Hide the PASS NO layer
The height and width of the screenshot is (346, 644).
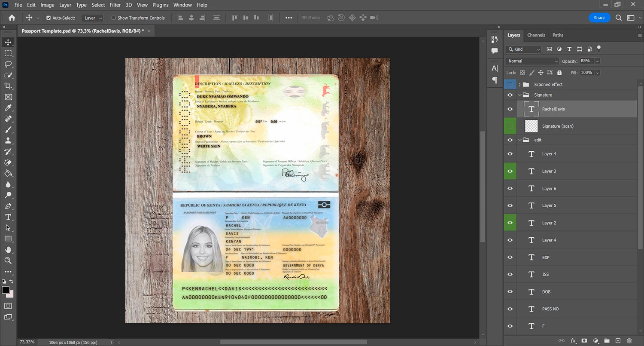pyautogui.click(x=510, y=309)
